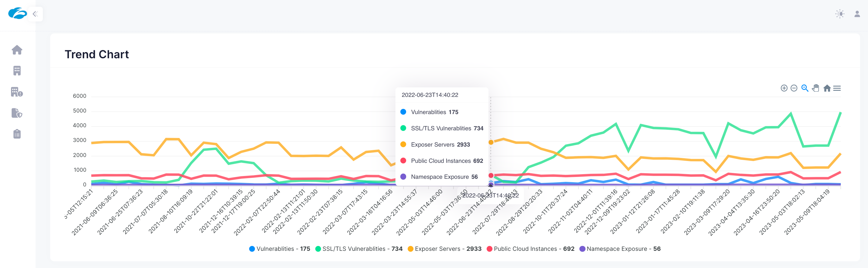Open the building alert sidebar icon
This screenshot has width=868, height=268.
pyautogui.click(x=17, y=92)
